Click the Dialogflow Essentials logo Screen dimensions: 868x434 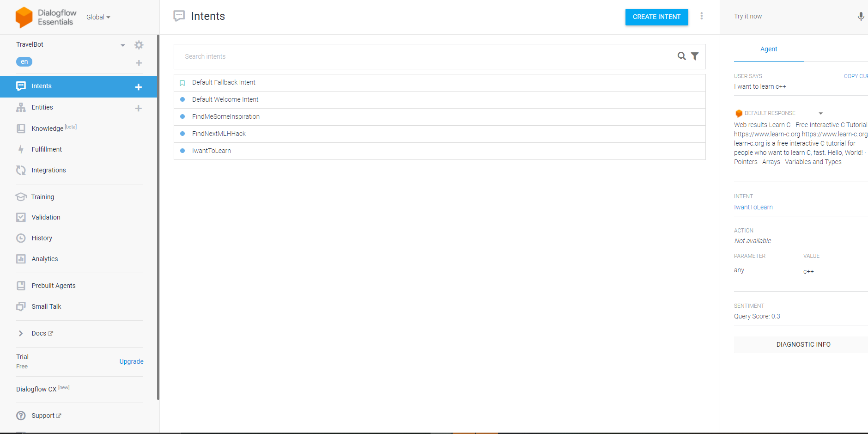tap(45, 17)
